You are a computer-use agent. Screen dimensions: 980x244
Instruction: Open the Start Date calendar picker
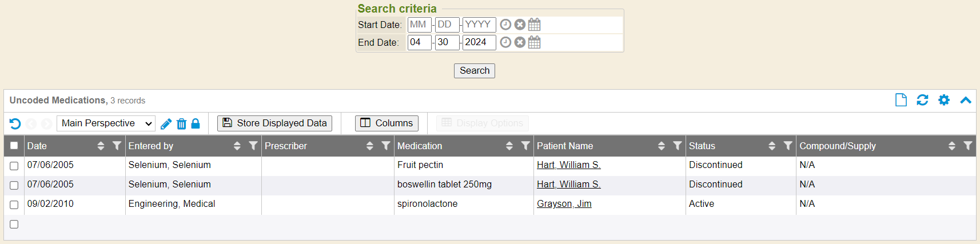coord(534,25)
